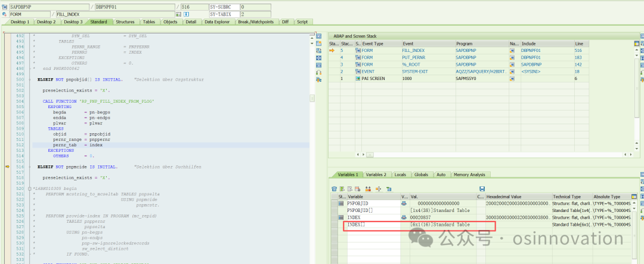Click the [1x4(38)]Standard Table value
Viewport: 644px width, 264px height.
[440, 210]
